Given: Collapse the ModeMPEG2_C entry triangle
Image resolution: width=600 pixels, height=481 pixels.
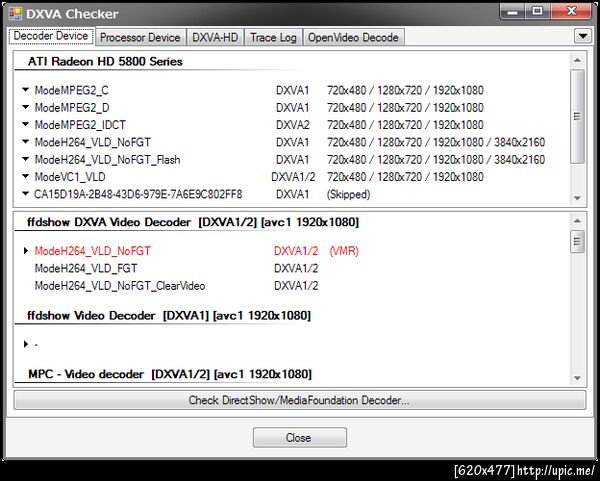Looking at the screenshot, I should pyautogui.click(x=25, y=90).
